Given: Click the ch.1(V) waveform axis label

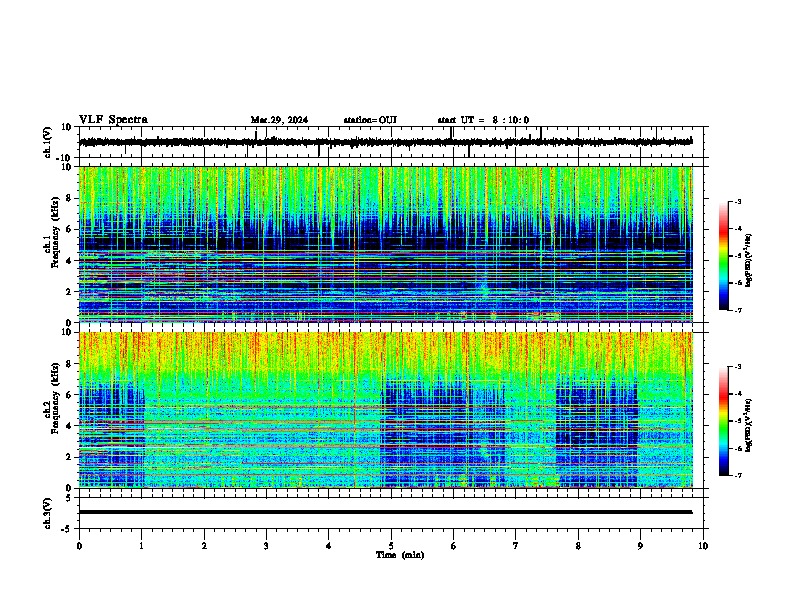Looking at the screenshot, I should point(48,142).
